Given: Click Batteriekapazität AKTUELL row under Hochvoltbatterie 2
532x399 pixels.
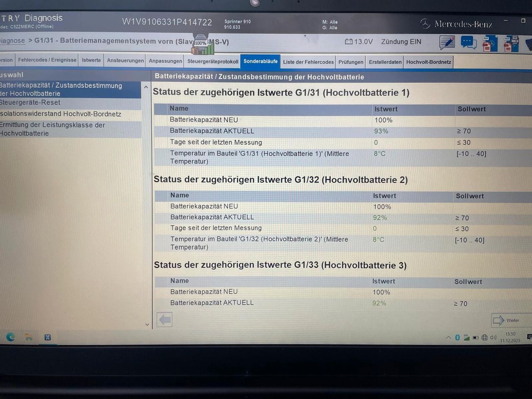Looking at the screenshot, I should tap(343, 217).
